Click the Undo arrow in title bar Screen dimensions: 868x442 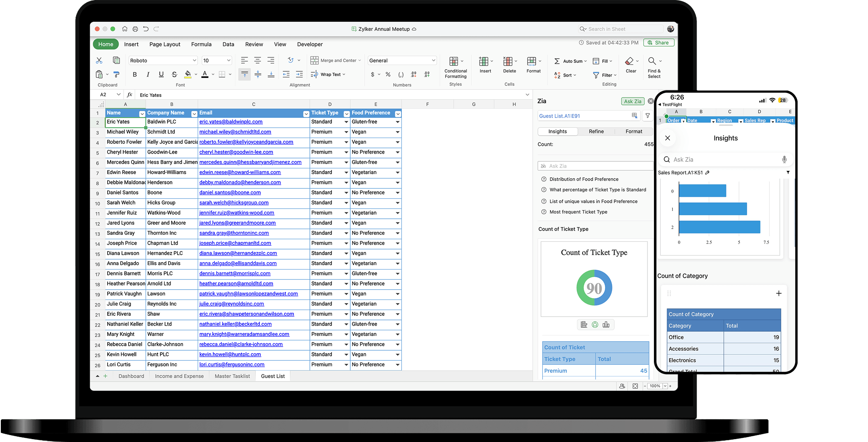click(x=146, y=29)
